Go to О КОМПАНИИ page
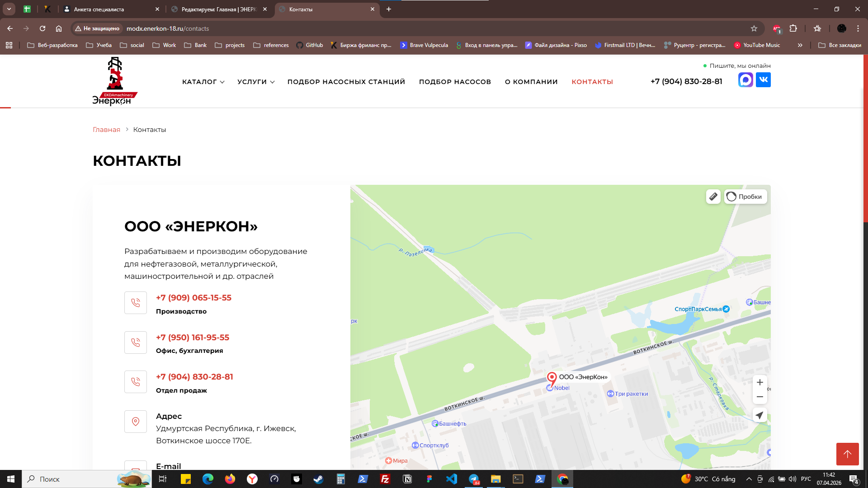 coord(531,82)
